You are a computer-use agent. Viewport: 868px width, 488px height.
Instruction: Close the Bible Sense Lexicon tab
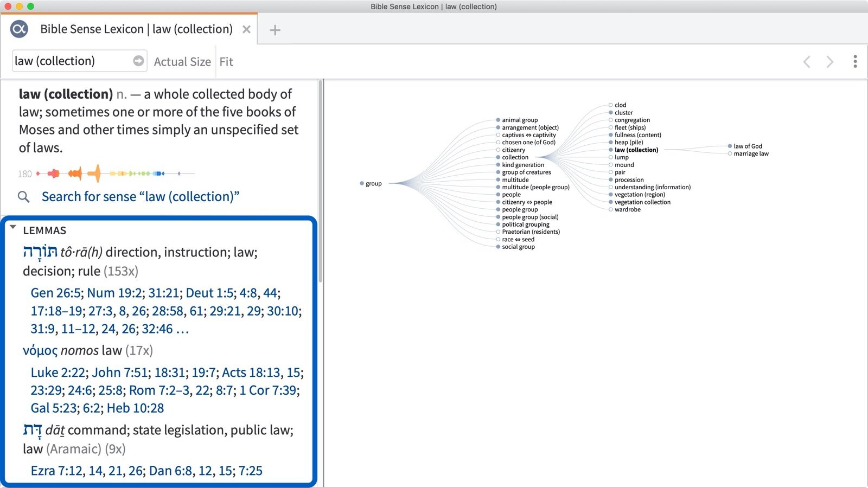tap(246, 29)
